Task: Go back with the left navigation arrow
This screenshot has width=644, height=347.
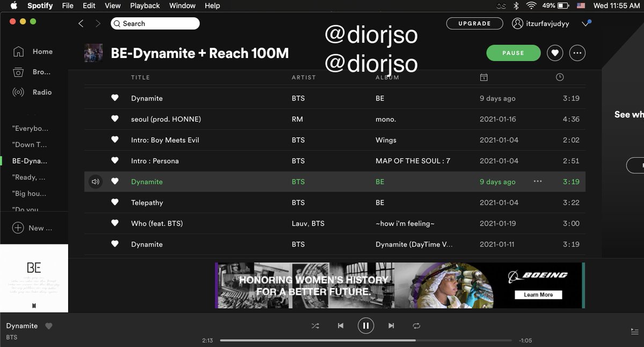Action: 81,24
